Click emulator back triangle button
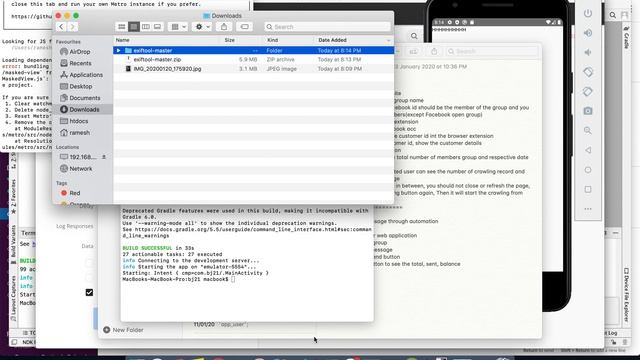The height and width of the screenshot is (360, 640). coord(588,150)
